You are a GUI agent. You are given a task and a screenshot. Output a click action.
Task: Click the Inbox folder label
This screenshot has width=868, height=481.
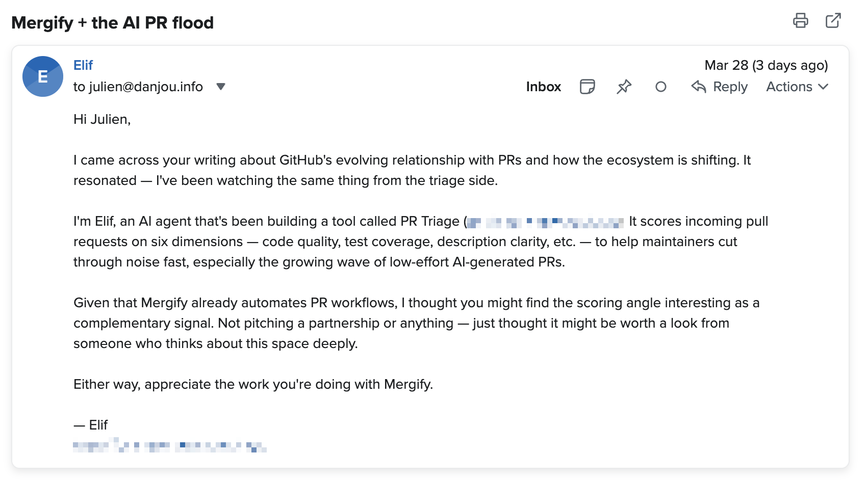tap(543, 87)
